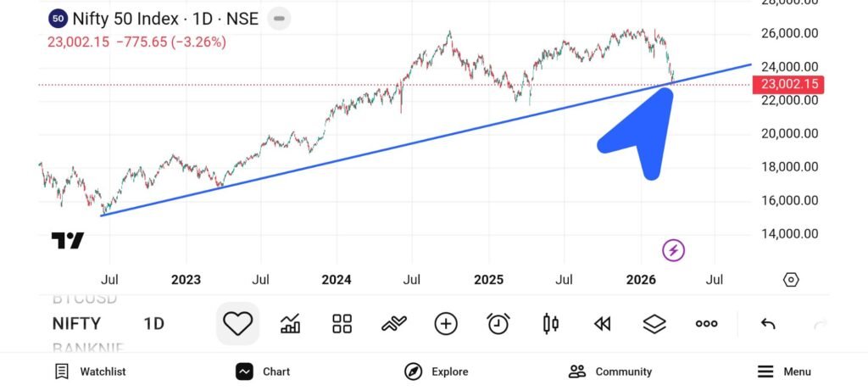Open the NIFTY symbol search
This screenshot has height=391, width=868.
76,323
